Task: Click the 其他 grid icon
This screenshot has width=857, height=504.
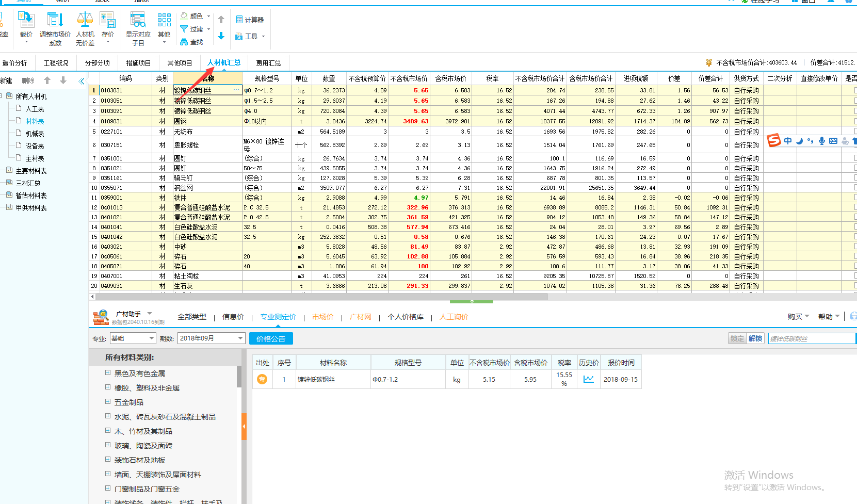Action: pos(164,21)
